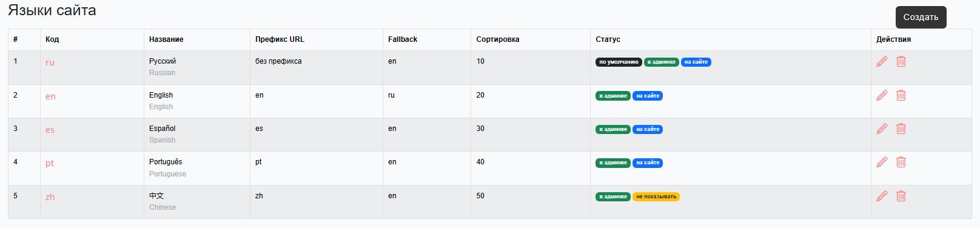Edit the Chinese language entry
The image size is (980, 228).
882,196
